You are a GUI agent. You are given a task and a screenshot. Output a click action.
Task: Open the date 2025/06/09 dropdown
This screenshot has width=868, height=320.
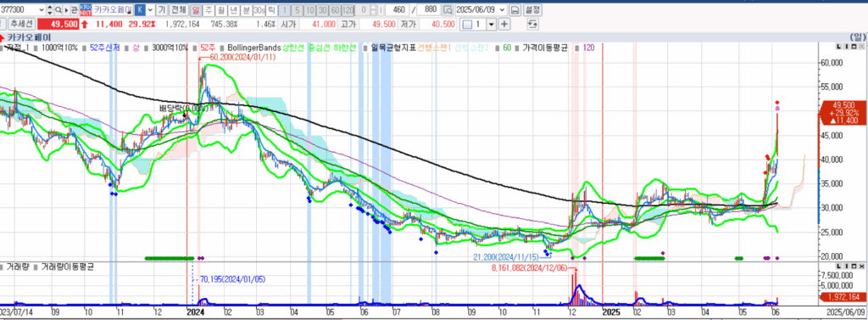pos(502,10)
